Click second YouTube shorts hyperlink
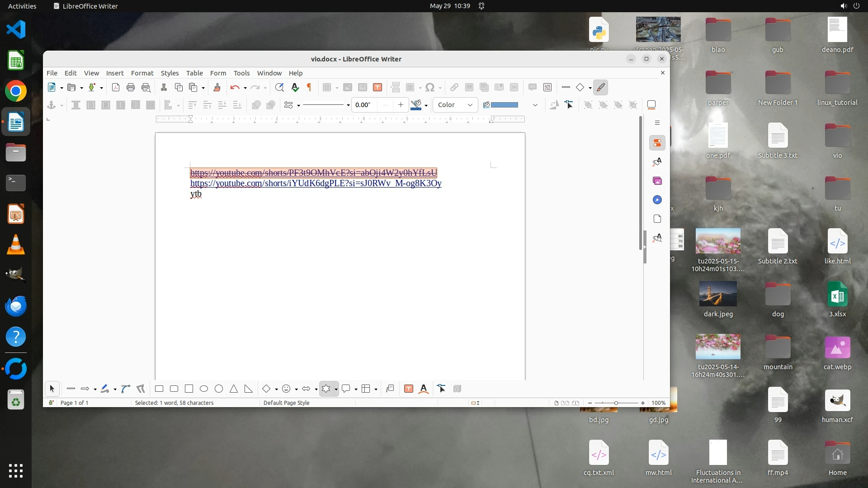 point(316,183)
